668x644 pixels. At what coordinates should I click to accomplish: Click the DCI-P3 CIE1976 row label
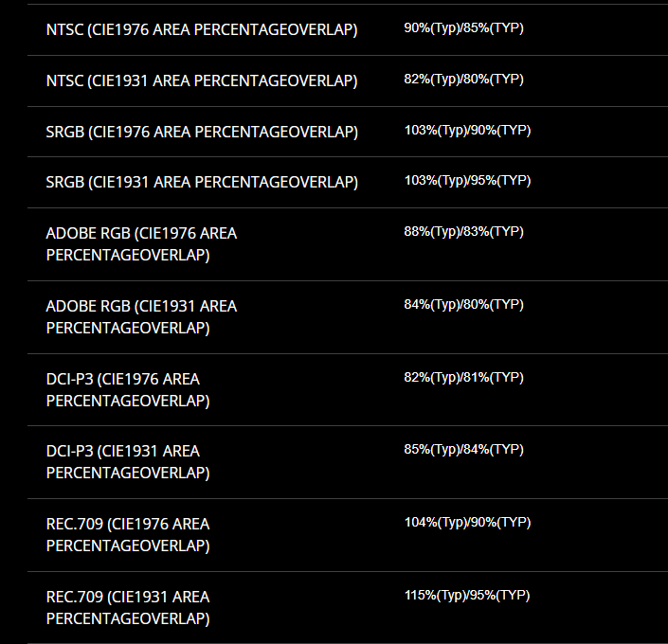pos(128,389)
